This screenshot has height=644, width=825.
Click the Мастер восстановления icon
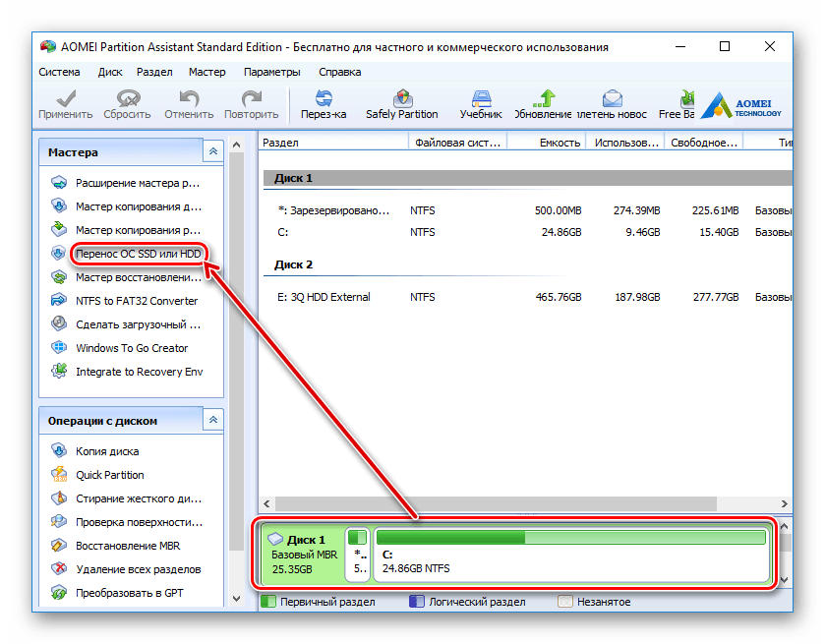click(58, 276)
